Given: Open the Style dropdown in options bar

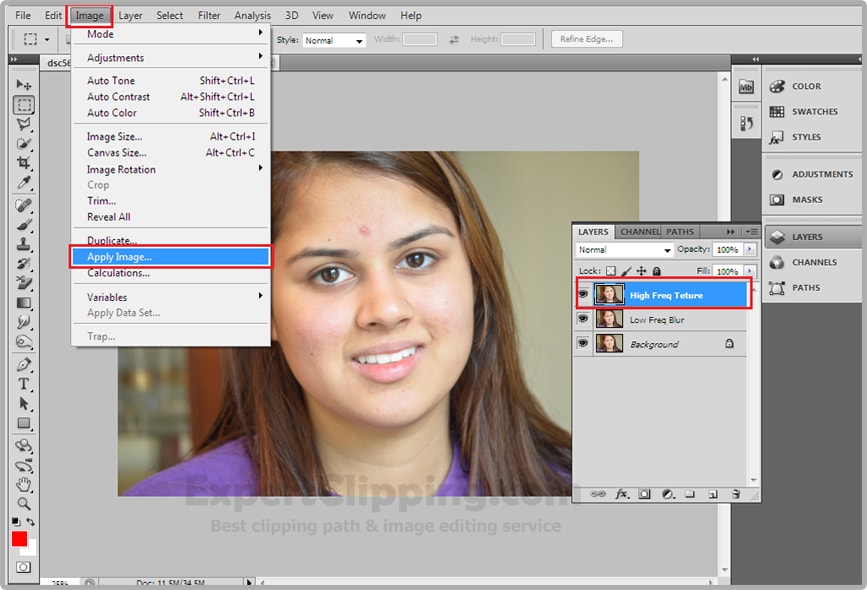Looking at the screenshot, I should 334,41.
